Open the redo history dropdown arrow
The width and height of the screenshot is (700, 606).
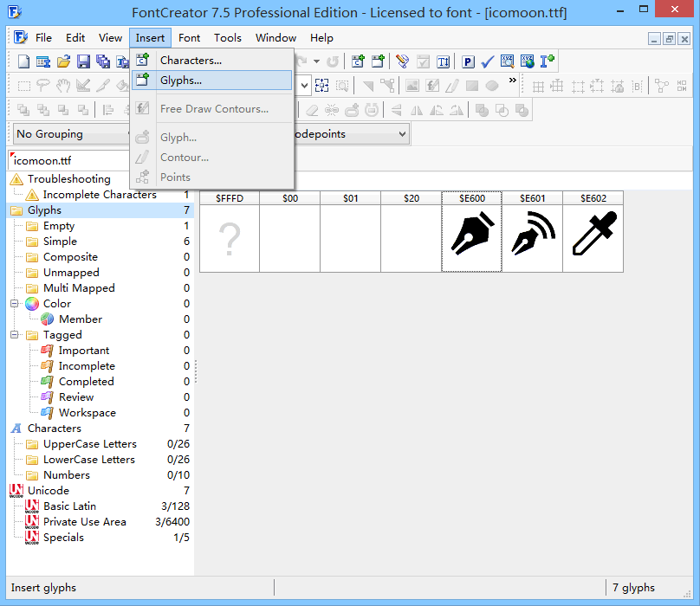tap(316, 61)
